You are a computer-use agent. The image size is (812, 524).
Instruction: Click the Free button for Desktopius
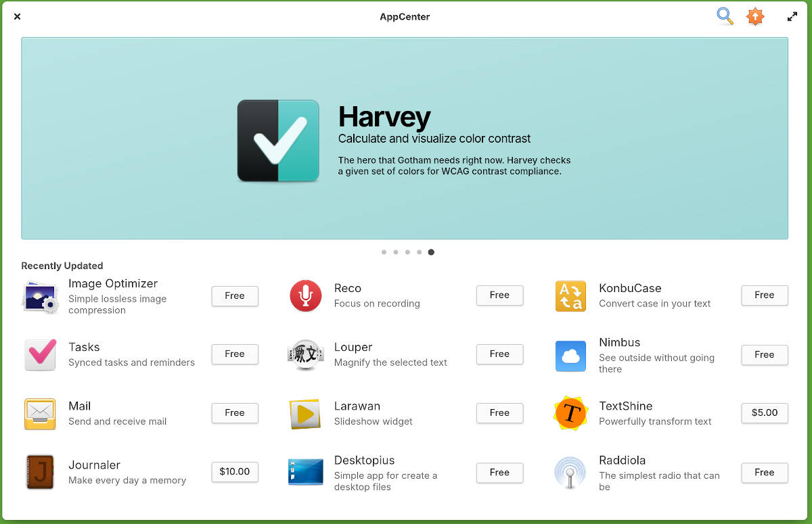499,473
